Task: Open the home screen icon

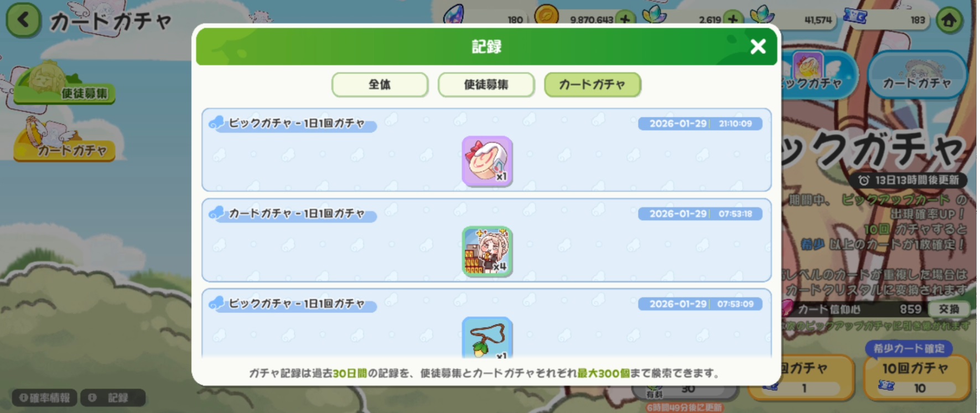Action: tap(949, 20)
